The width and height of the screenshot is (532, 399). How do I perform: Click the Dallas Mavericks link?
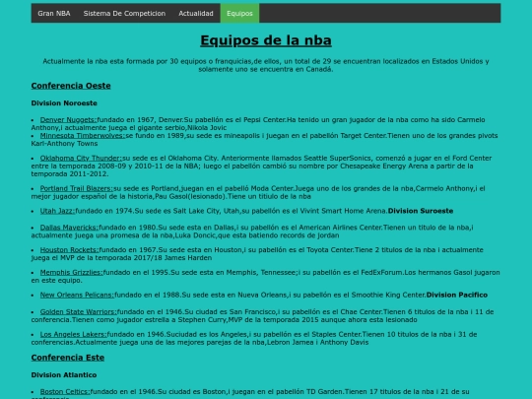coord(69,228)
